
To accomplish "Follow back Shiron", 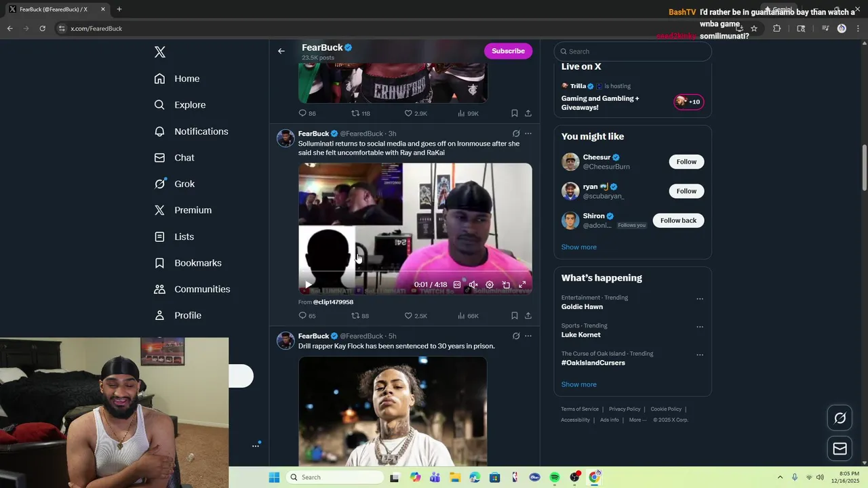I will (x=678, y=220).
